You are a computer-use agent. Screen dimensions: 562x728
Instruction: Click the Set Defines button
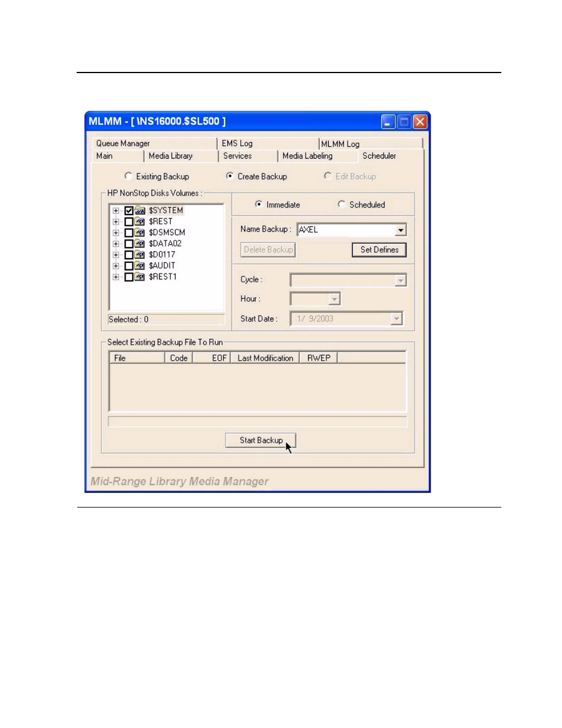click(x=379, y=250)
